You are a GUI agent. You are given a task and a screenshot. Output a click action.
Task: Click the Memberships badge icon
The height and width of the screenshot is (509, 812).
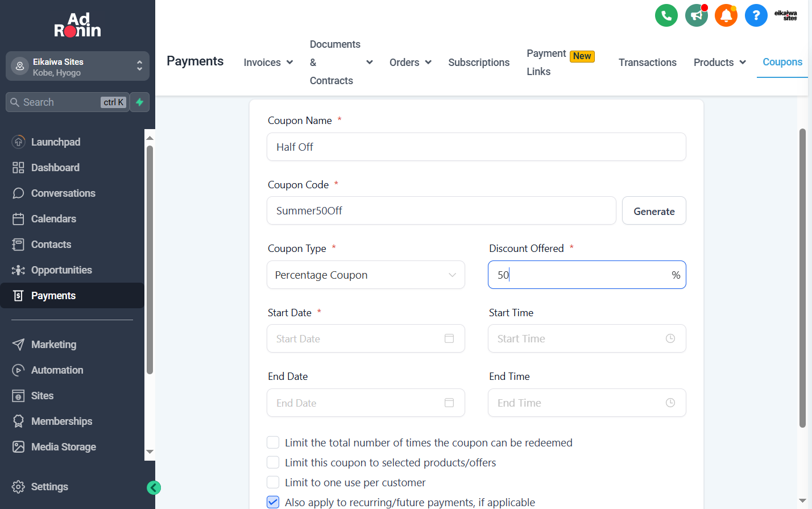pyautogui.click(x=18, y=421)
